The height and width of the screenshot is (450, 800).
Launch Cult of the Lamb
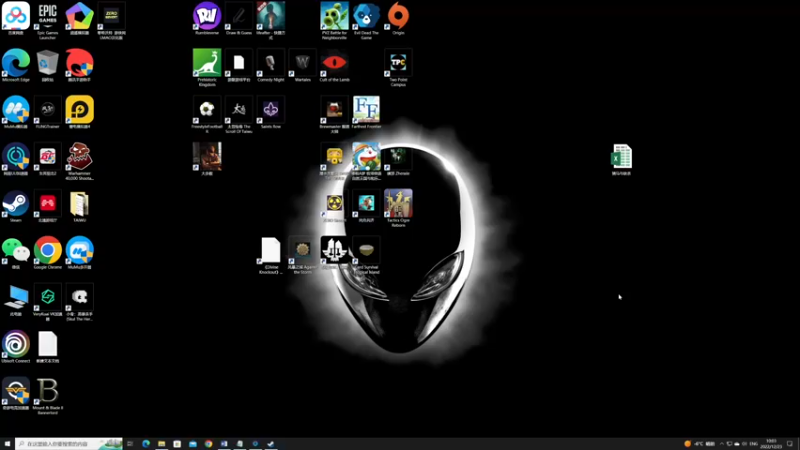point(334,65)
